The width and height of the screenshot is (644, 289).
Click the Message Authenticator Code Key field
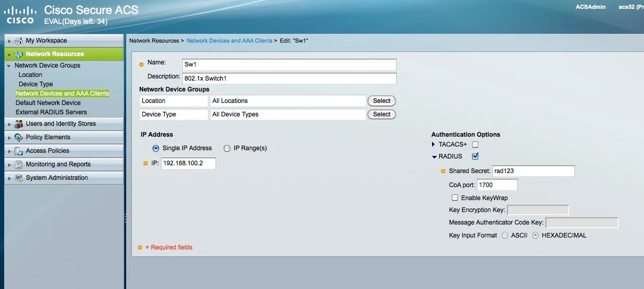pyautogui.click(x=582, y=222)
